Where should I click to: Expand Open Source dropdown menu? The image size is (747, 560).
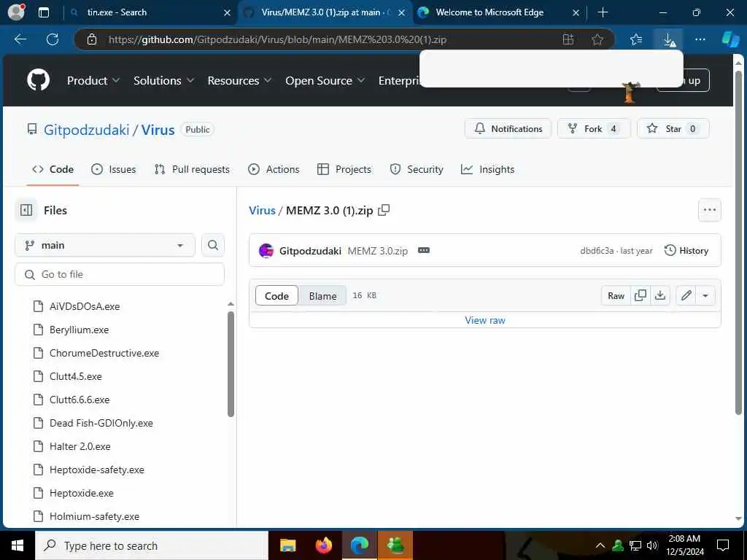(325, 80)
